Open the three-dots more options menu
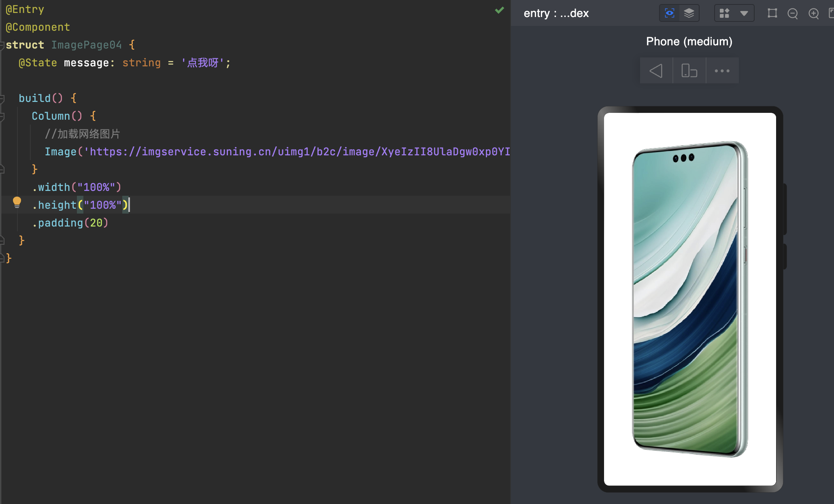Image resolution: width=834 pixels, height=504 pixels. tap(722, 71)
